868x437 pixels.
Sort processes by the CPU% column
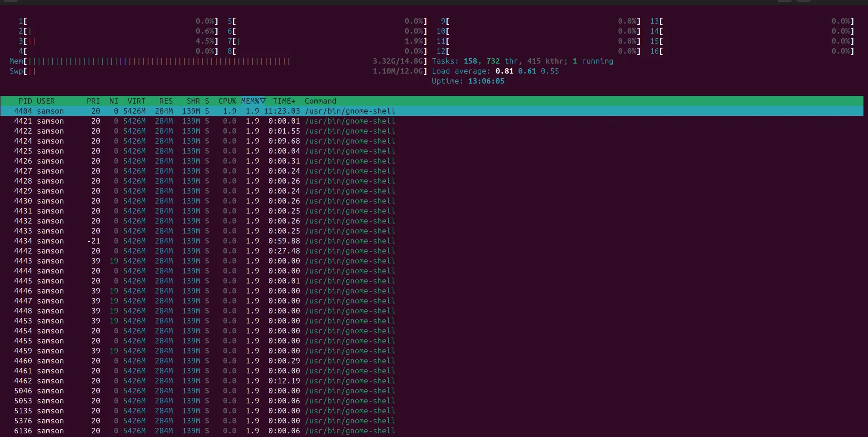[227, 101]
